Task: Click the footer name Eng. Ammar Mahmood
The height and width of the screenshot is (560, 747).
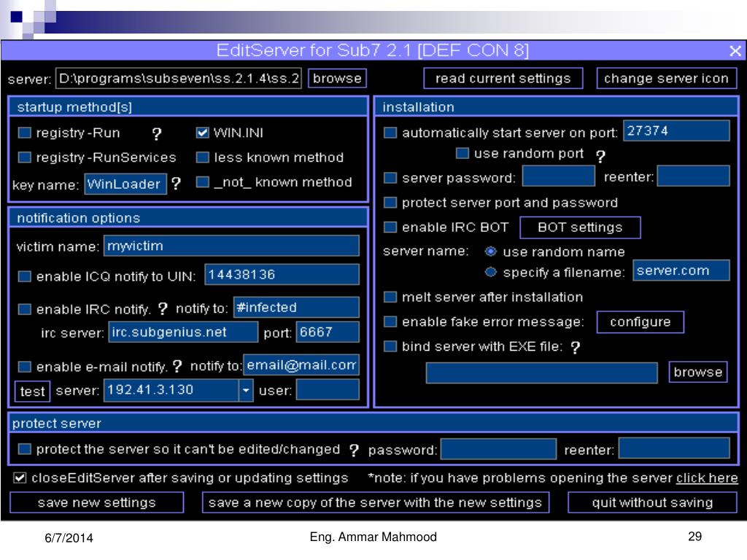Action: [x=373, y=537]
